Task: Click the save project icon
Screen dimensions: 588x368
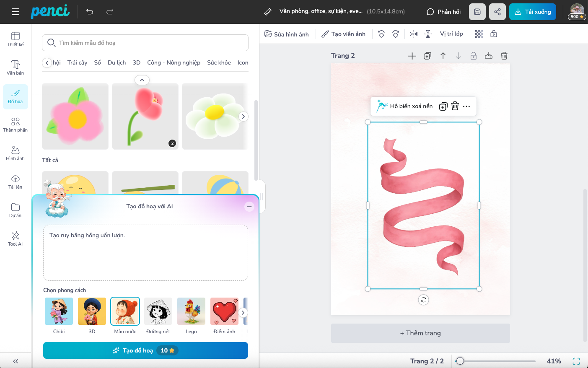Action: 477,12
